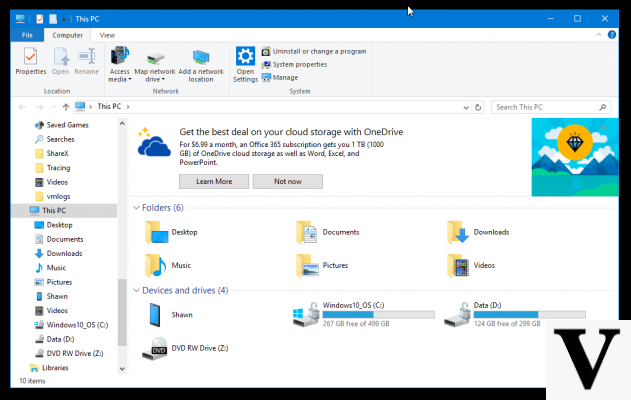Click Manage in System group
631x400 pixels.
click(280, 77)
